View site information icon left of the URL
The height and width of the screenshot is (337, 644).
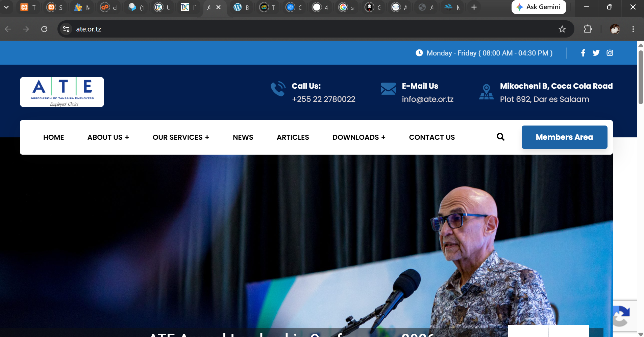coord(66,29)
